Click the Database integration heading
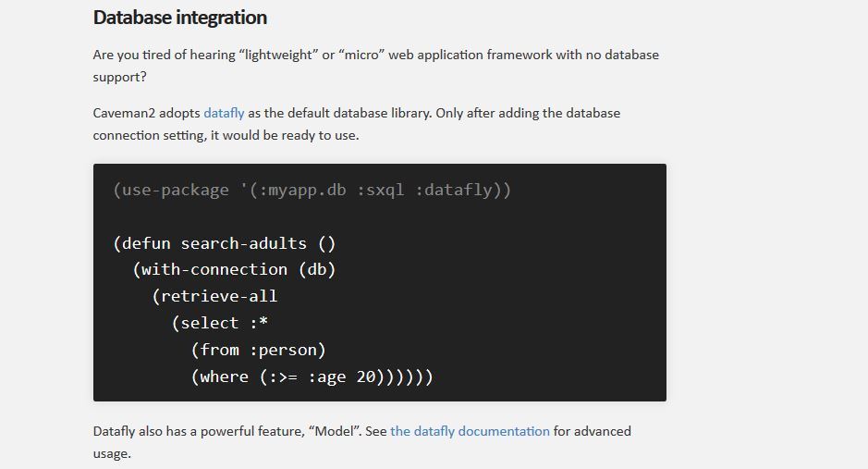868x469 pixels. coord(180,18)
